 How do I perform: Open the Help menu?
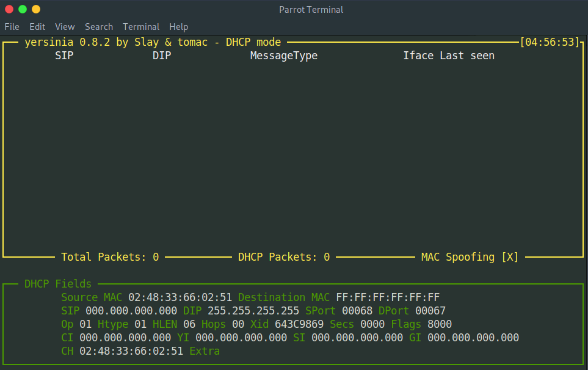pos(179,27)
